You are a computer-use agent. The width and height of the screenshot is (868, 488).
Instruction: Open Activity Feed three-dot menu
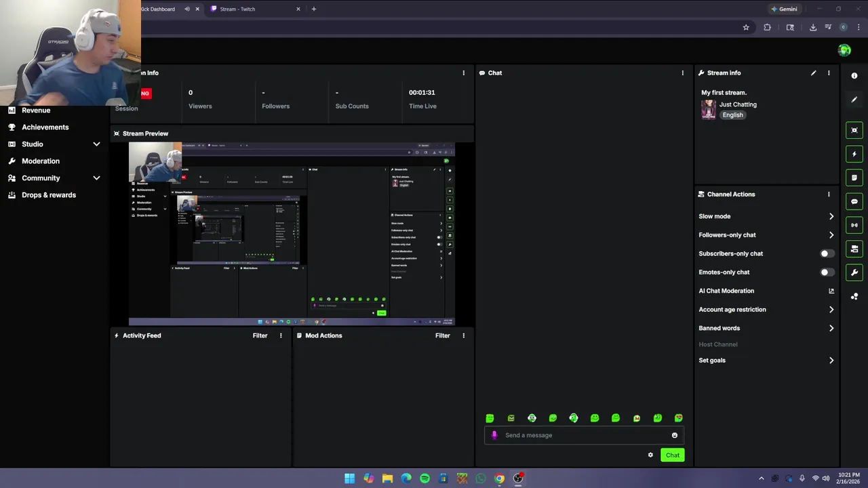pos(281,335)
